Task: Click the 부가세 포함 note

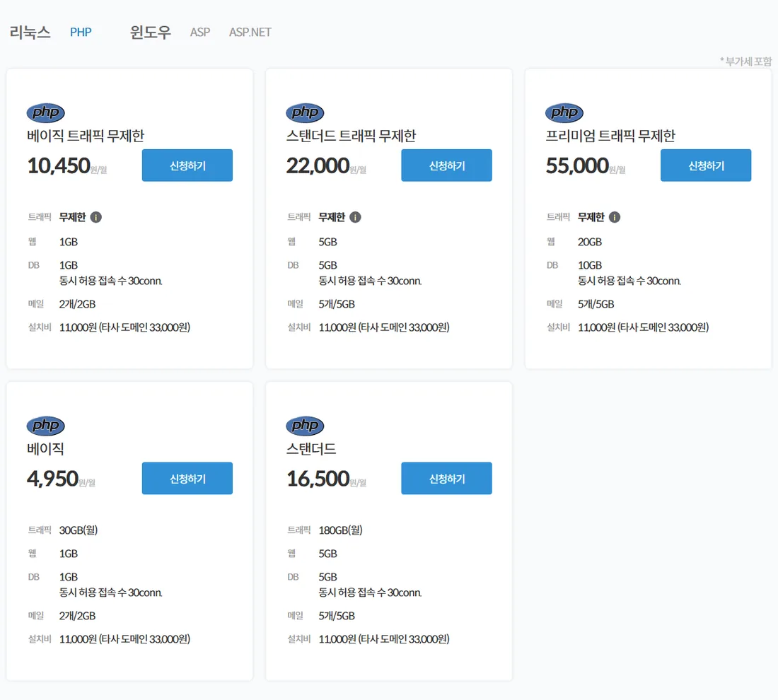Action: point(746,62)
